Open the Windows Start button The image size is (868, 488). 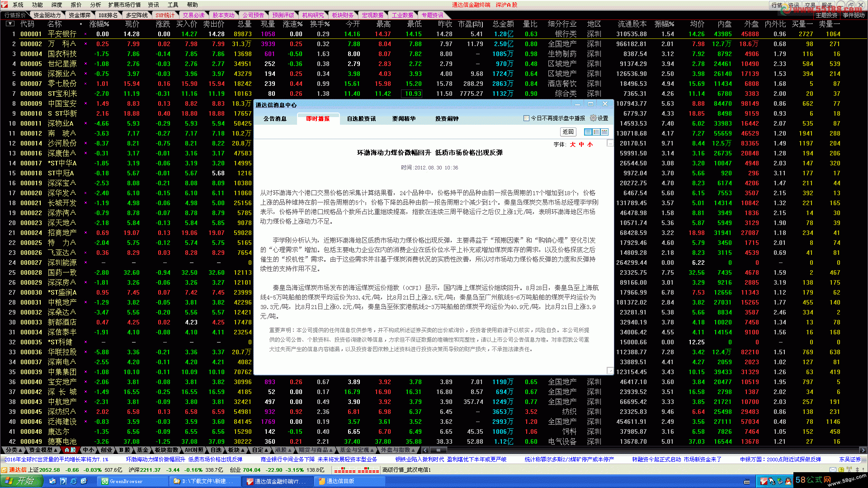21,481
